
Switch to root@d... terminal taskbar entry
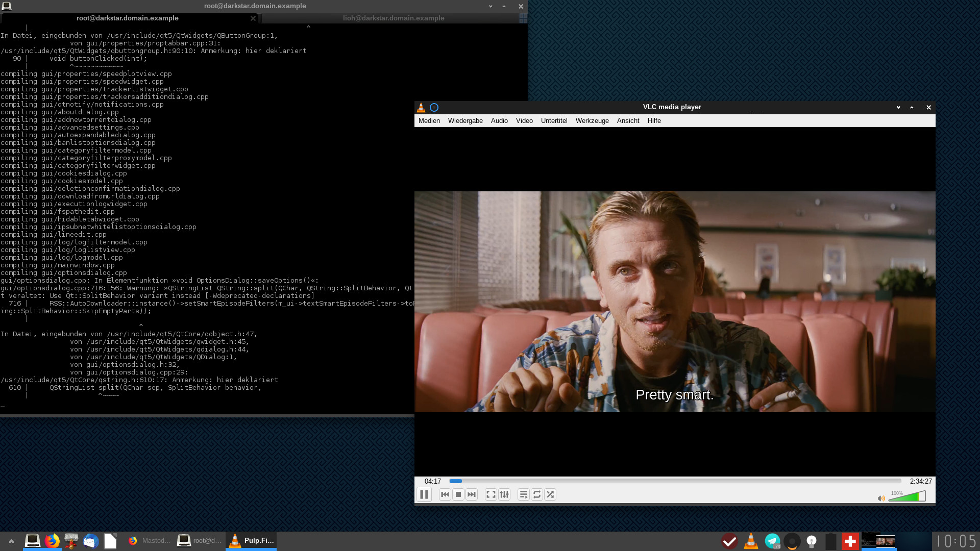point(200,541)
